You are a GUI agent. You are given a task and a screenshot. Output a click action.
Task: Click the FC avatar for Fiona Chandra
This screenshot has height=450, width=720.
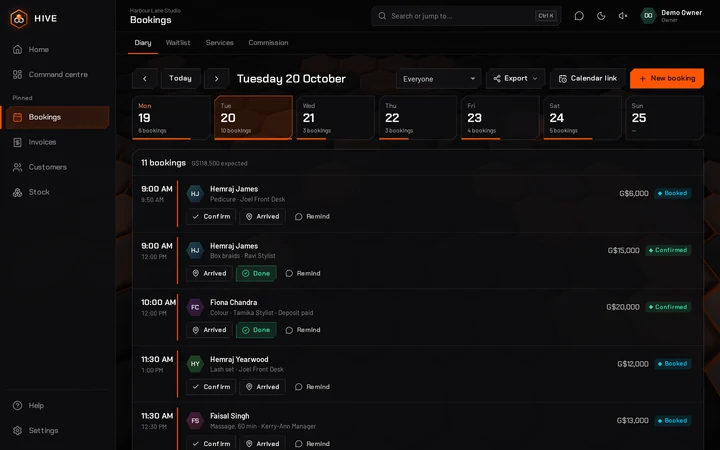tap(195, 307)
